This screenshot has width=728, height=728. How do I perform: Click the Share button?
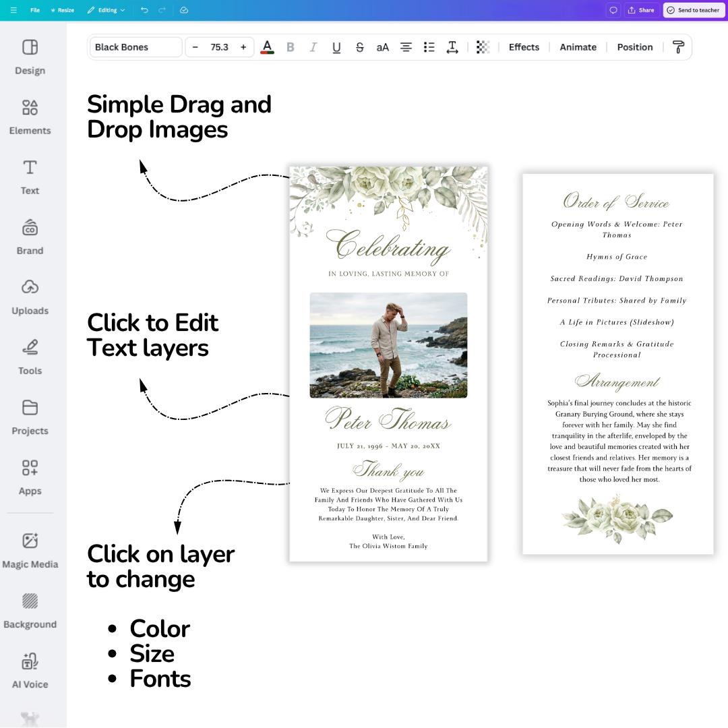[641, 10]
